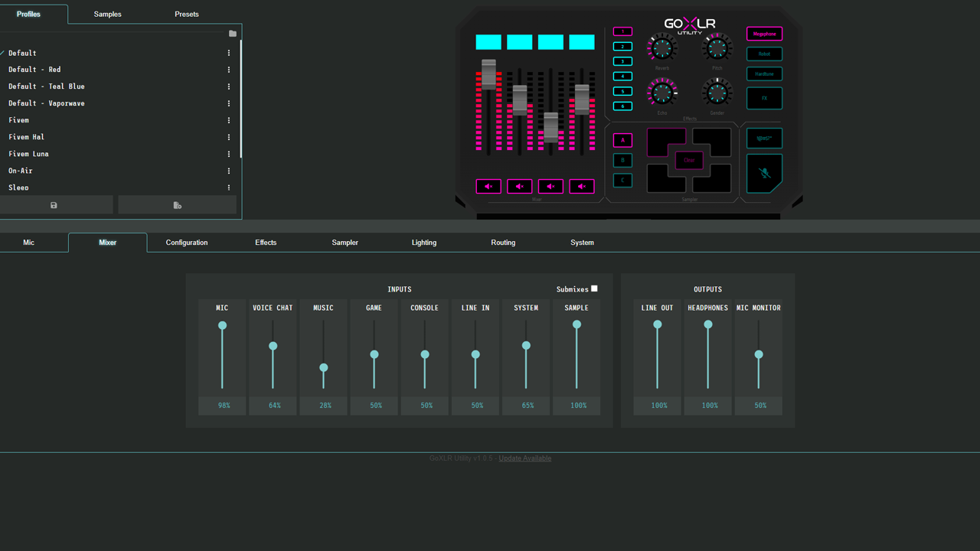This screenshot has width=980, height=551.
Task: Open the Samples tab
Action: 107,14
